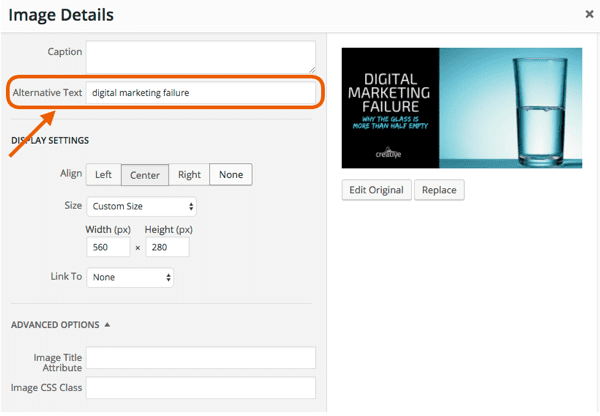Viewport: 600px width, 416px height.
Task: Open the Size dropdown showing Custom Size
Action: [142, 207]
